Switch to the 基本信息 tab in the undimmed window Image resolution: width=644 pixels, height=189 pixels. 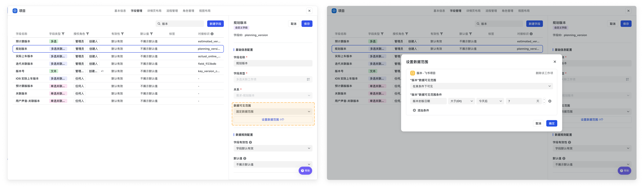(120, 11)
